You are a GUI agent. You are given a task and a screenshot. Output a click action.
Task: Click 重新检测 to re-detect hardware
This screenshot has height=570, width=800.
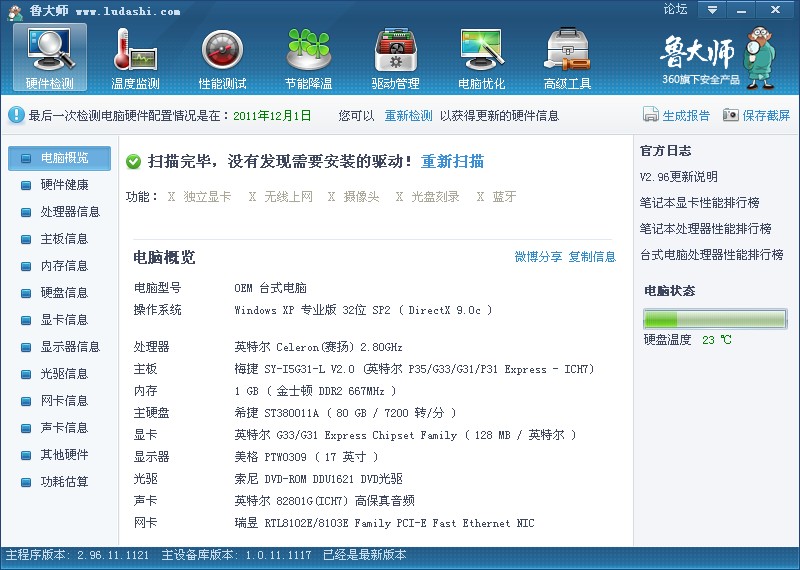coord(408,116)
